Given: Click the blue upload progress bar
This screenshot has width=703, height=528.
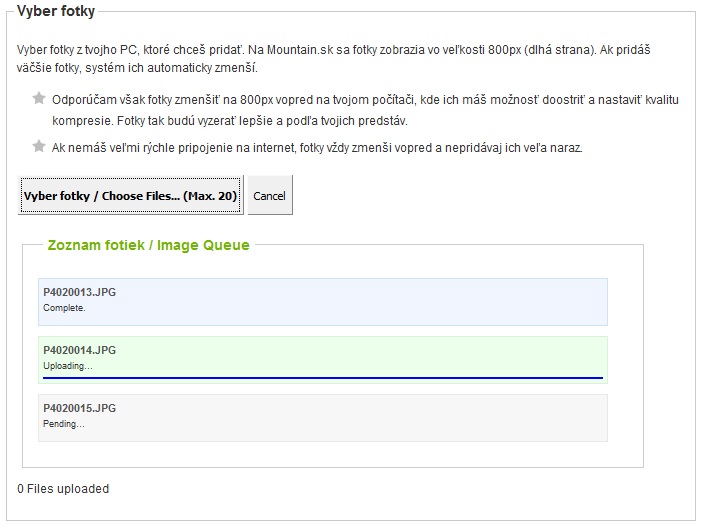Looking at the screenshot, I should (323, 378).
